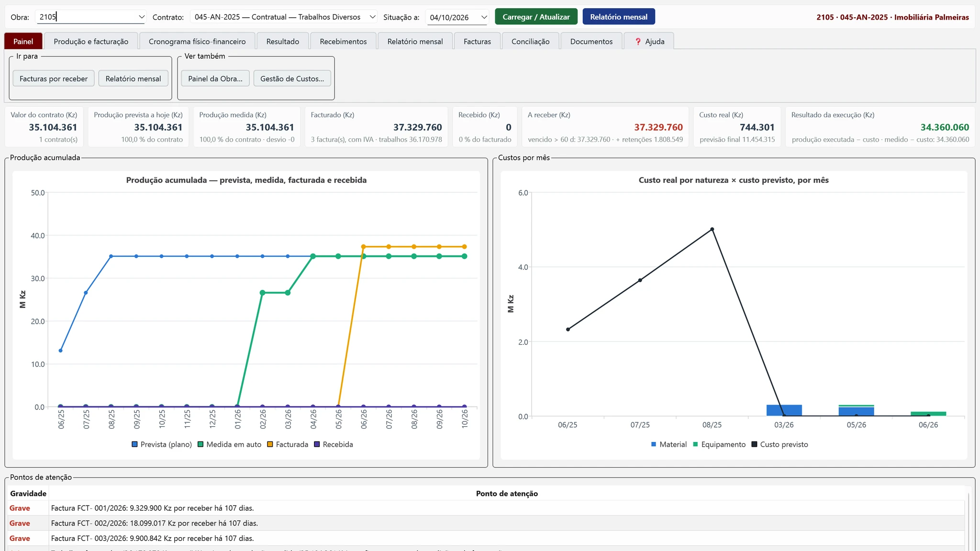Select the row for Factura FCT- 003/2026
This screenshot has height=551, width=980.
pos(486,539)
